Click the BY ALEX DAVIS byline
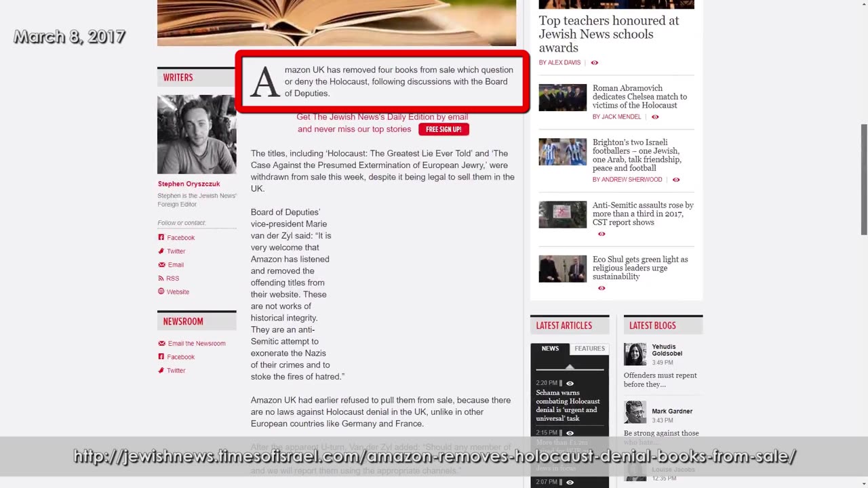Screen dimensions: 868x488 pos(559,62)
